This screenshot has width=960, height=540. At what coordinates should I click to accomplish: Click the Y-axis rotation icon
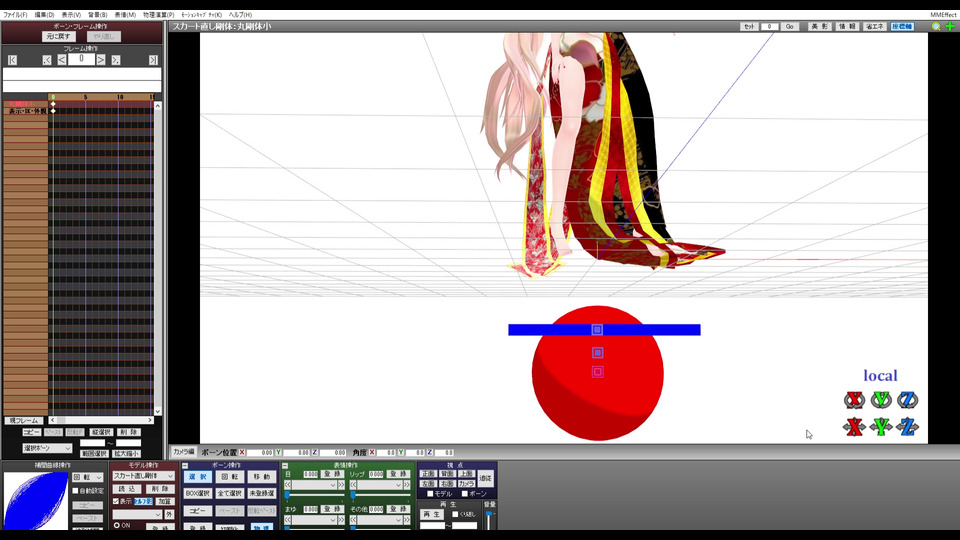click(x=881, y=400)
